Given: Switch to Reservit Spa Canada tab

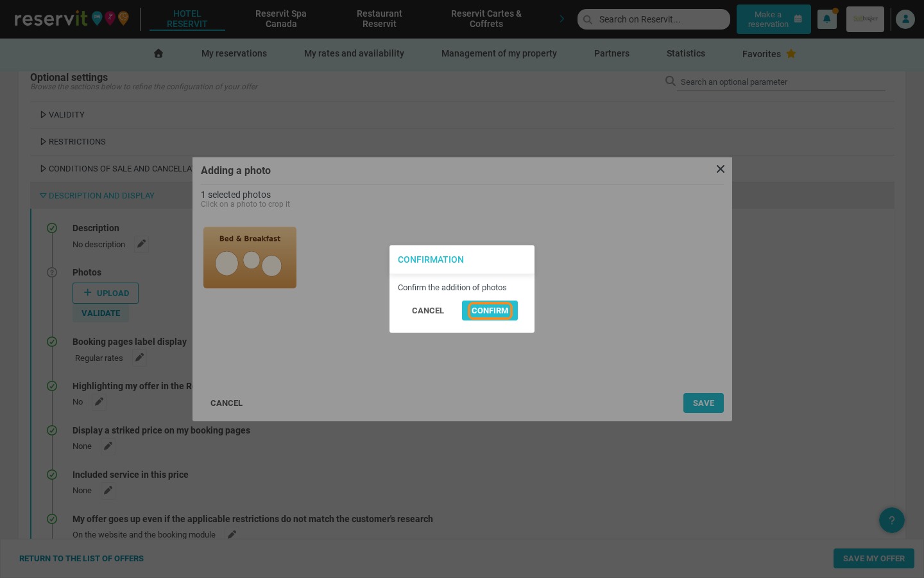Looking at the screenshot, I should (281, 19).
